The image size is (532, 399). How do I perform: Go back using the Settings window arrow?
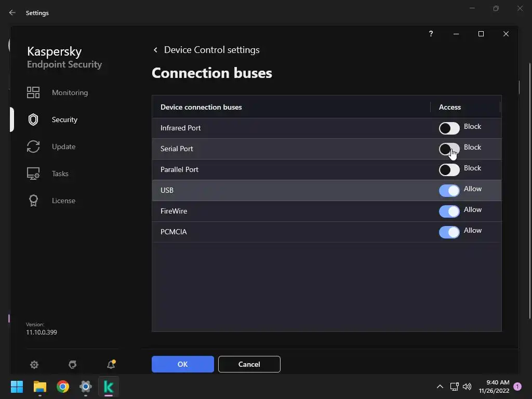[x=12, y=12]
